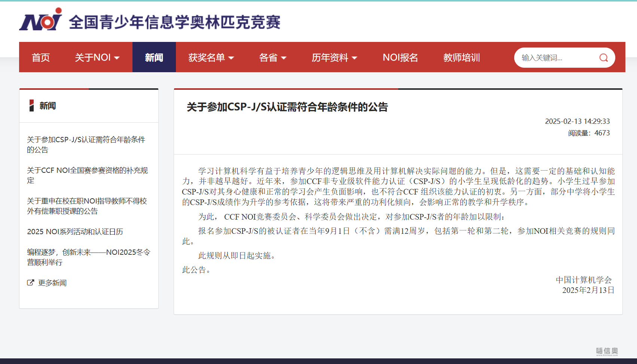The height and width of the screenshot is (364, 637).
Task: Click the external-link icon beside 更多新闻
Action: click(30, 283)
